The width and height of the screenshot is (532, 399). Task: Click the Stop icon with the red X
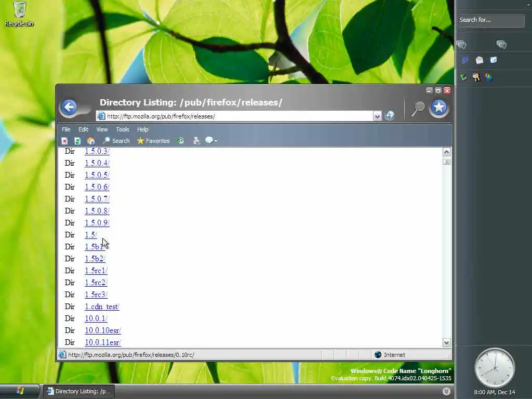[64, 141]
